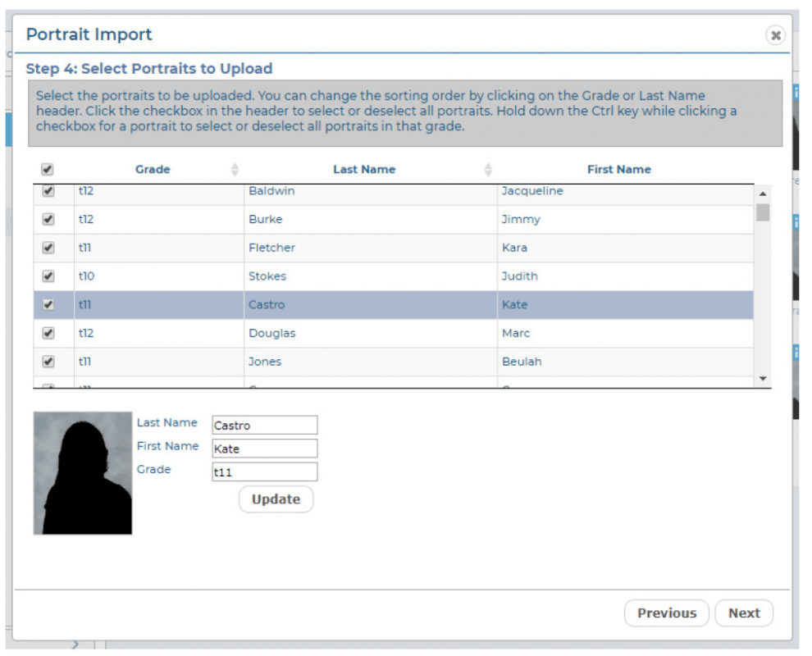Return to the Previous step
The image size is (812, 656).
(x=666, y=613)
